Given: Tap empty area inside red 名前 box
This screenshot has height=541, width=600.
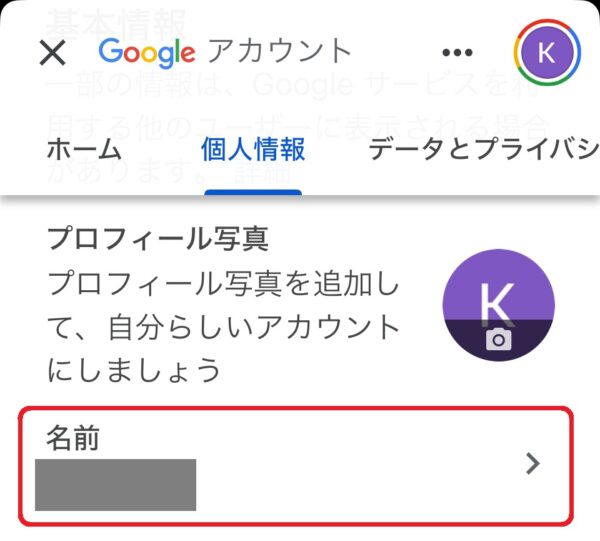Looking at the screenshot, I should click(x=344, y=482).
